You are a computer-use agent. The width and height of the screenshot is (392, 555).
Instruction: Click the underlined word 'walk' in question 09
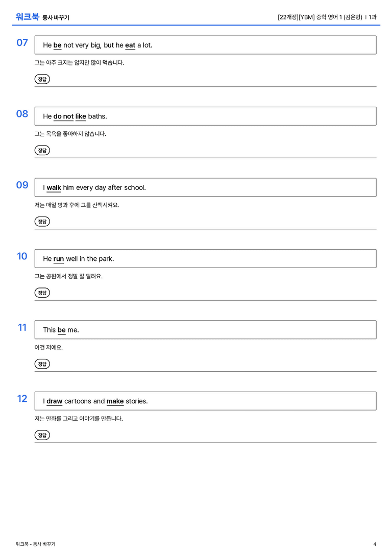(54, 187)
